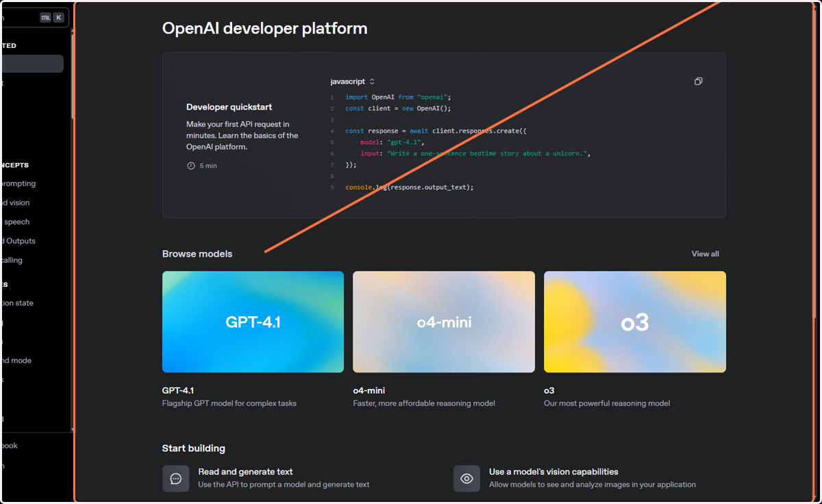
Task: Click 'Our most powerful reasoning model' text
Action: point(607,403)
